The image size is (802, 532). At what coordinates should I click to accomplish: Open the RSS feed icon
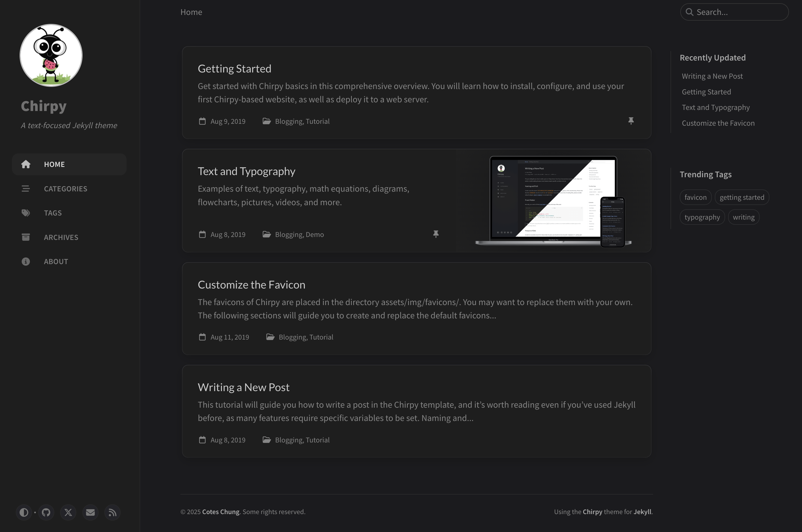pyautogui.click(x=112, y=512)
